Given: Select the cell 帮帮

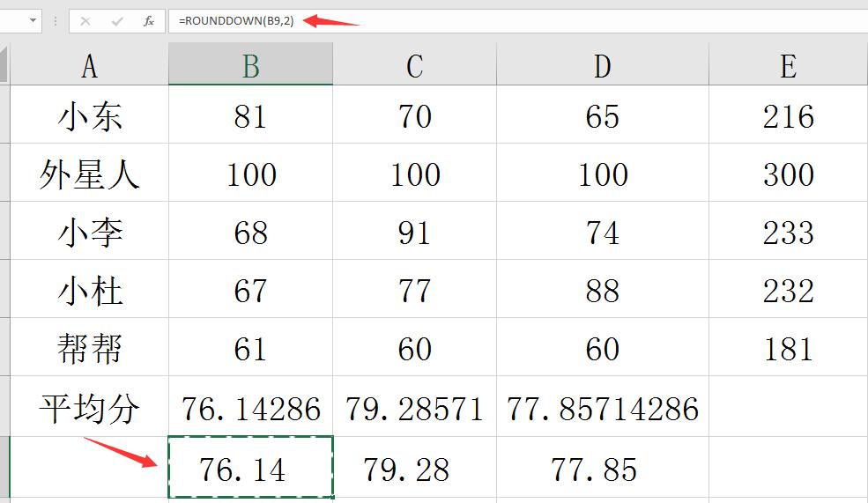Looking at the screenshot, I should coord(89,347).
